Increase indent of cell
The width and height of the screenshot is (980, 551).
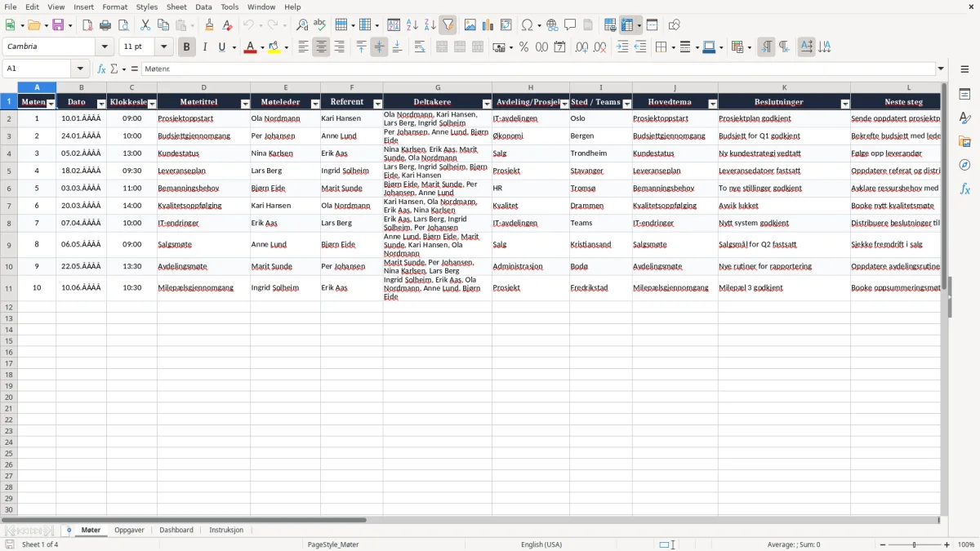click(x=622, y=47)
